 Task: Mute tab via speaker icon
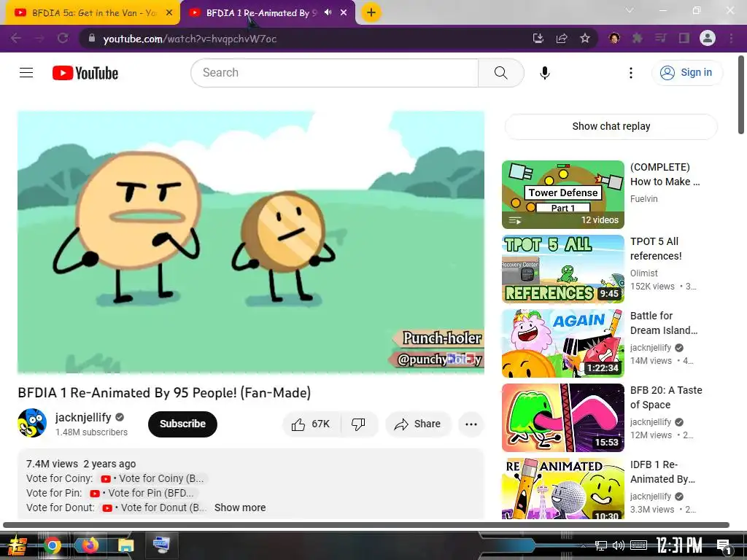[328, 12]
